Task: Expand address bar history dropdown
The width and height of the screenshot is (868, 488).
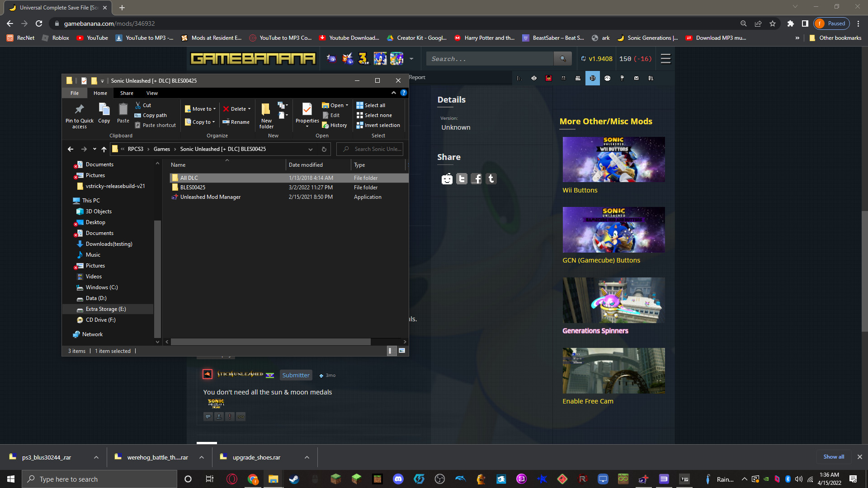Action: [311, 149]
